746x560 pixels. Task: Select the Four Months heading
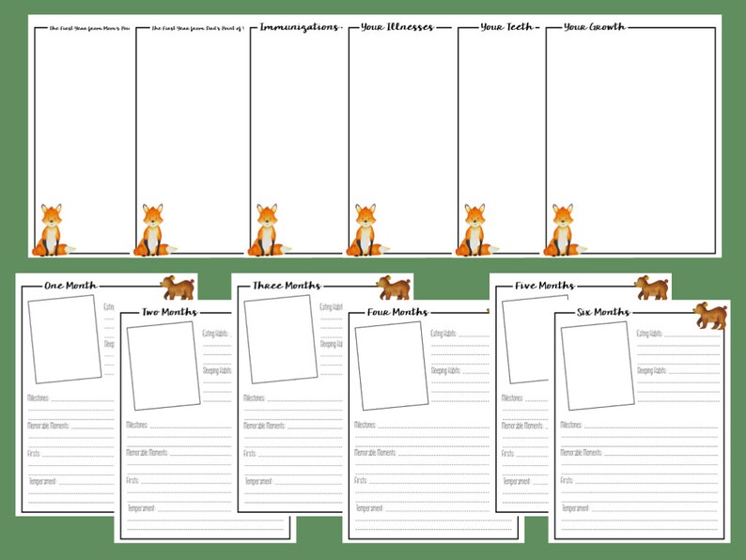pyautogui.click(x=397, y=312)
